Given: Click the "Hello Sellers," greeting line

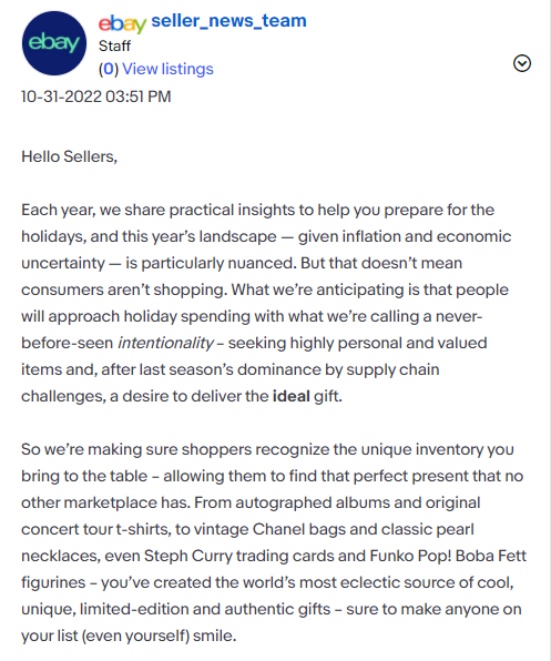Looking at the screenshot, I should point(70,157).
